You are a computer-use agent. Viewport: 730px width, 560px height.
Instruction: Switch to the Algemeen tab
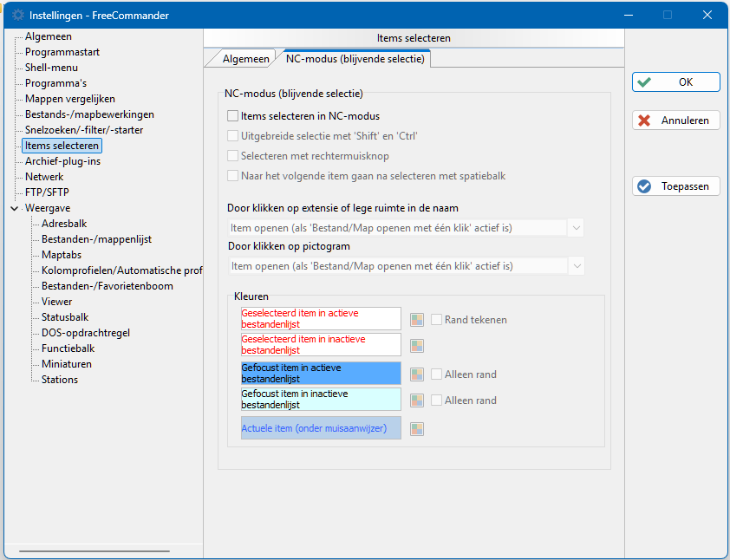[x=245, y=59]
